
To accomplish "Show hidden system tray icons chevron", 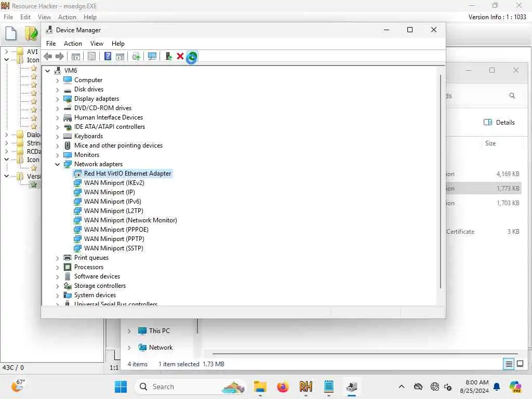I will tap(402, 387).
